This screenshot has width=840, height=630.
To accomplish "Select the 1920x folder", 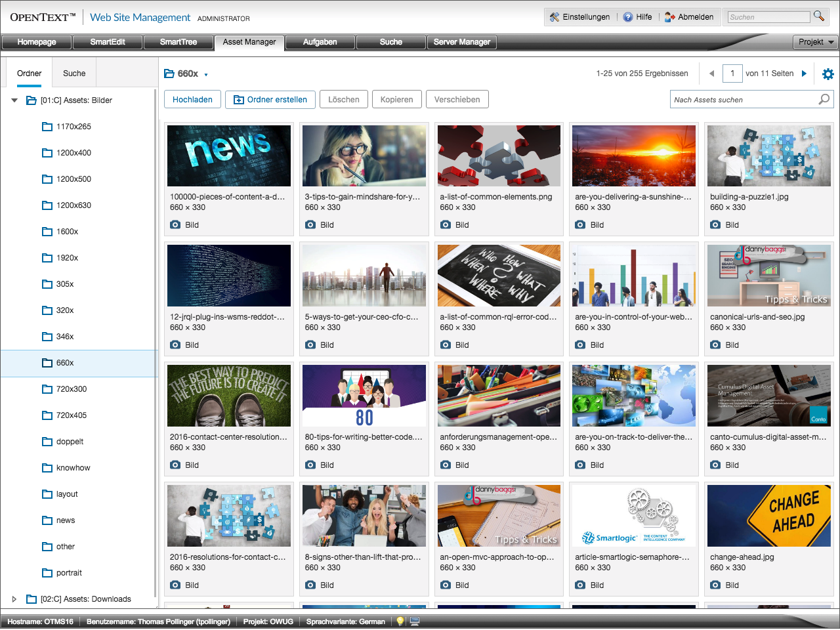I will click(67, 258).
